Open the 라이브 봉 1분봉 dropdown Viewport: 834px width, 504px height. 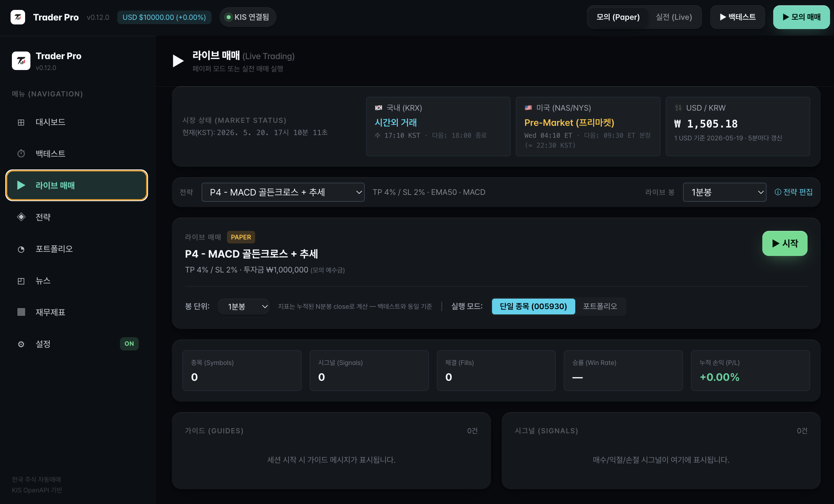[x=724, y=192]
